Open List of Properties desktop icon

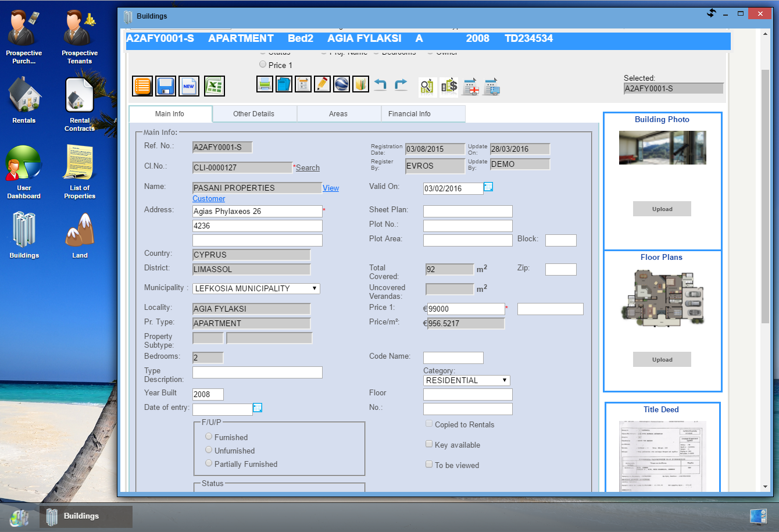pos(80,172)
